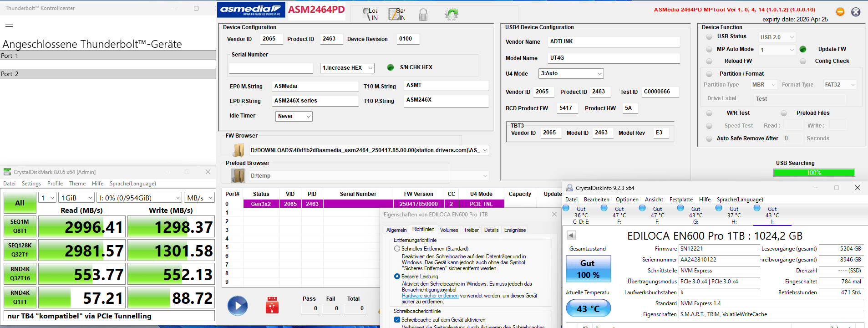The width and height of the screenshot is (868, 328).
Task: Click the gear refresh icon in ASMedia toolbar
Action: tap(452, 14)
